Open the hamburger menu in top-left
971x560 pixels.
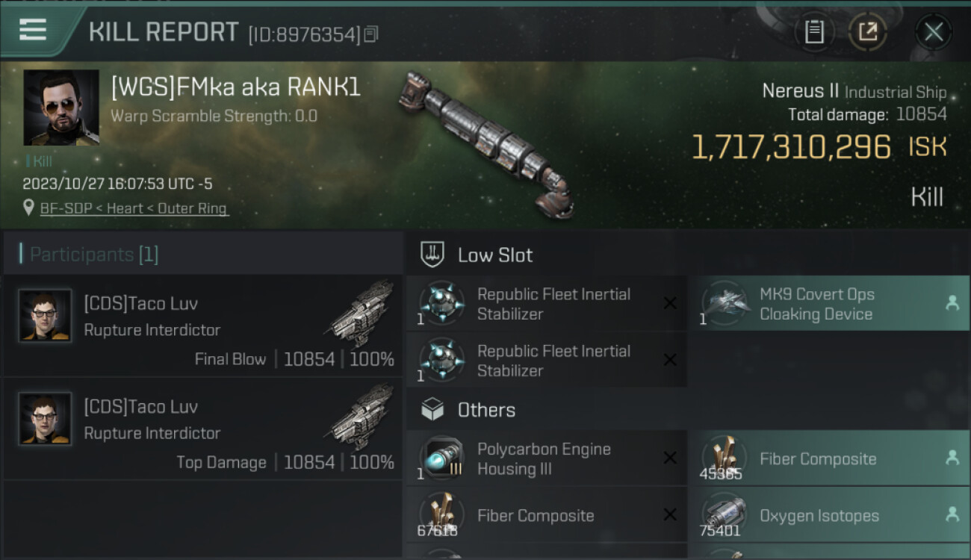33,30
